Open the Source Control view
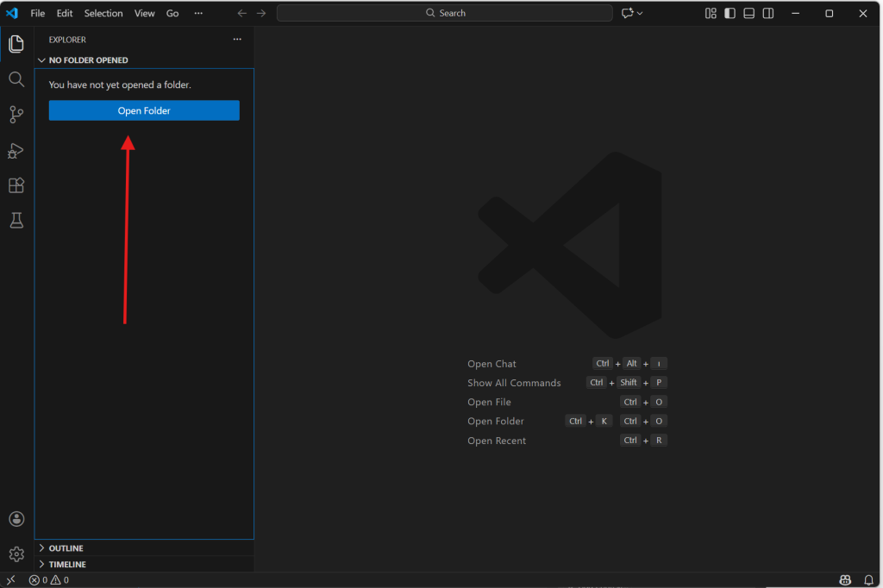This screenshot has height=588, width=883. coord(16,115)
